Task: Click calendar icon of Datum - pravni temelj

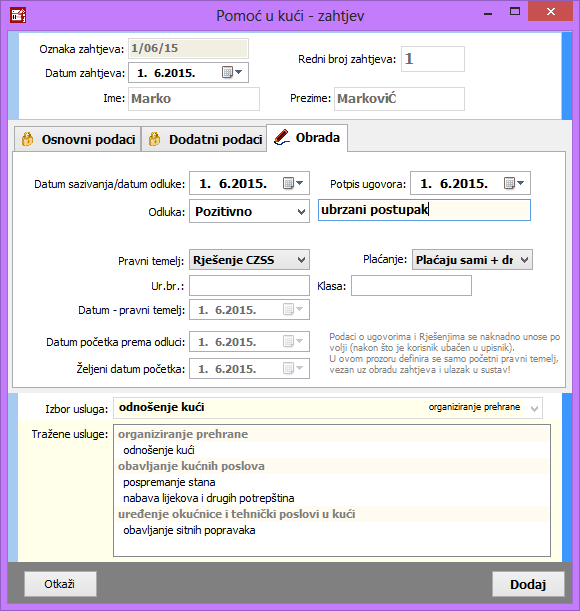Action: 293,310
